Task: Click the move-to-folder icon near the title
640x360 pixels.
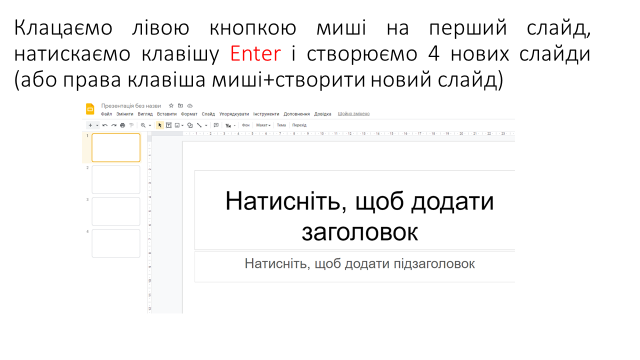Action: (180, 106)
